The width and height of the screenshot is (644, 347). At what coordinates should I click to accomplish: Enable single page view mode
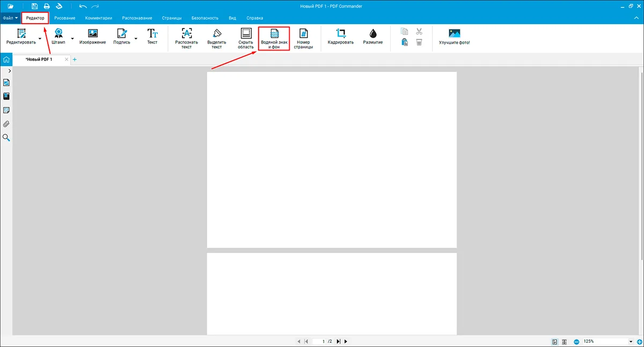pyautogui.click(x=555, y=342)
